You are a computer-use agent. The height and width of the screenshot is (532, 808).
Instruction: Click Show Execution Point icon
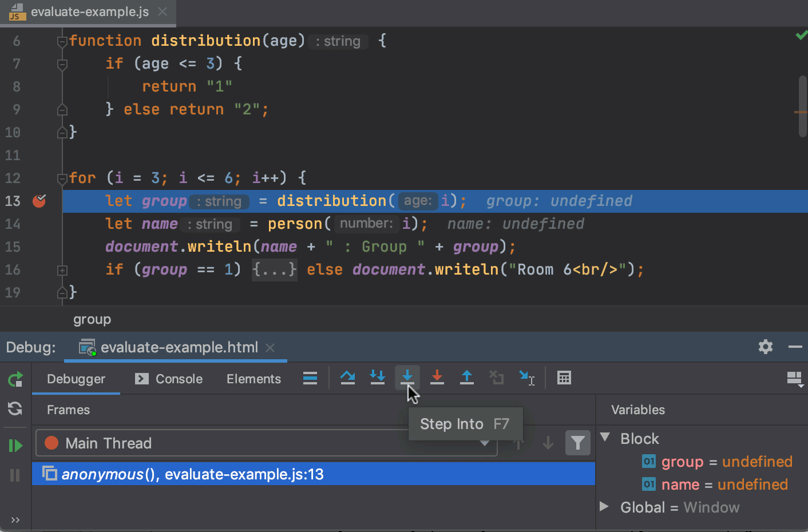point(310,378)
